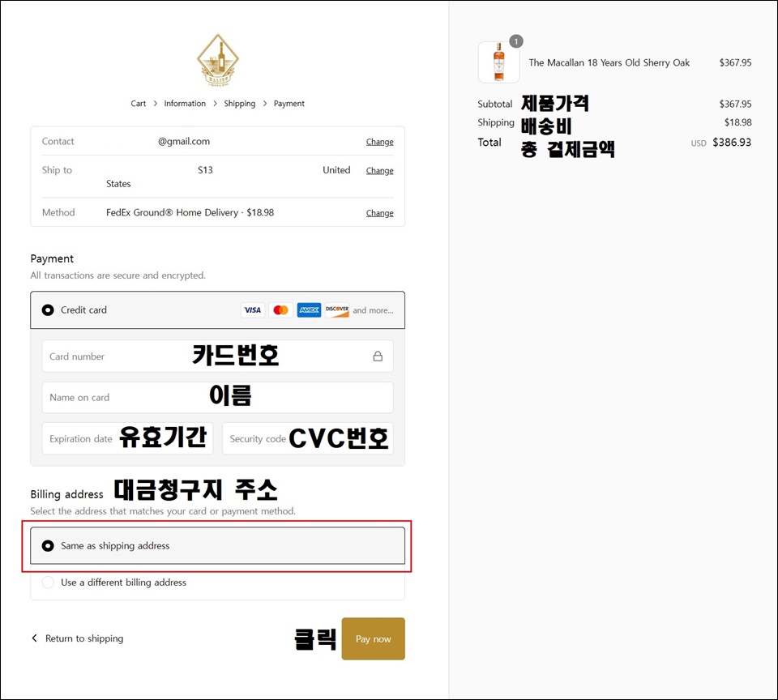
Task: Click the Mastercard icon
Action: pos(281,310)
